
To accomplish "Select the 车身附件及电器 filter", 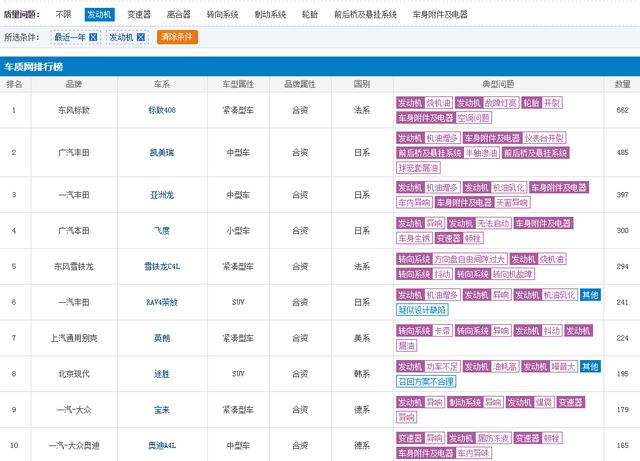I will (x=440, y=15).
